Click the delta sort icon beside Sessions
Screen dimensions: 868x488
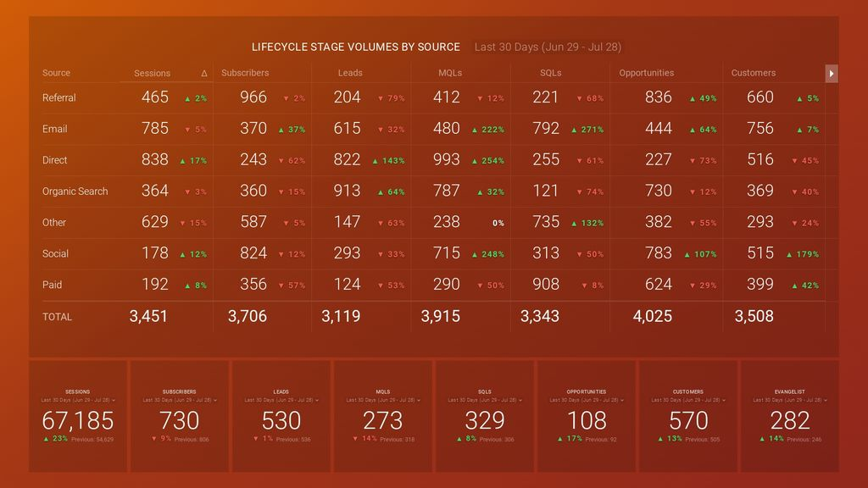[x=203, y=73]
